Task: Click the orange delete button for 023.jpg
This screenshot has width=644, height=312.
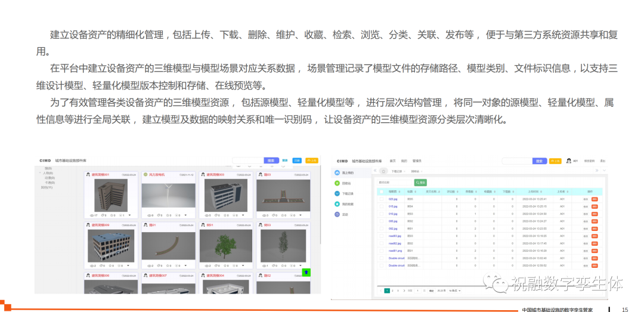Action: click(x=595, y=199)
